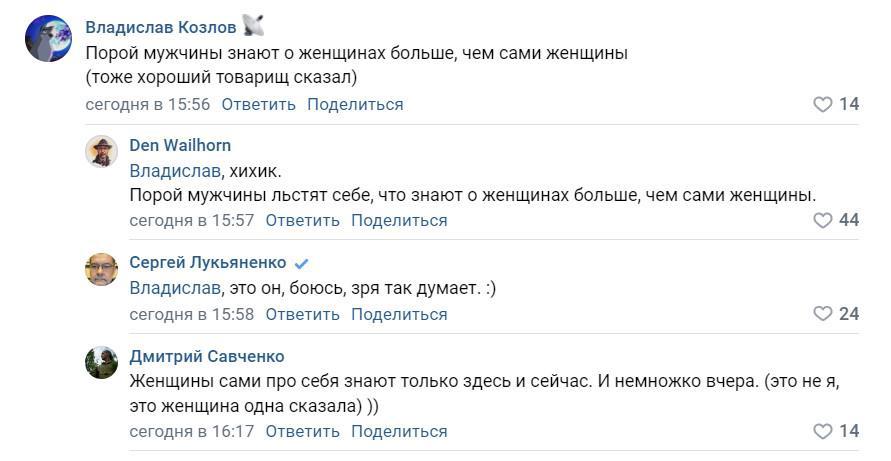The image size is (891, 461).
Task: Open Den Wailhorn profile name link
Action: coord(180,145)
